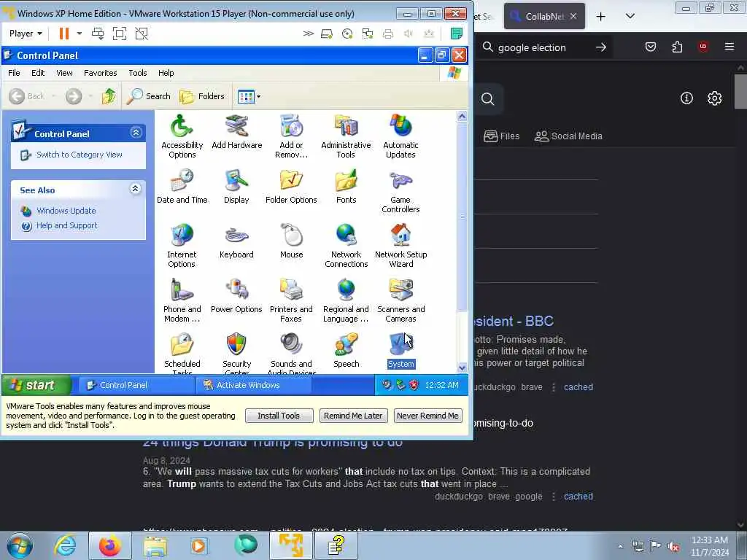Open the Favorites menu

coord(101,73)
